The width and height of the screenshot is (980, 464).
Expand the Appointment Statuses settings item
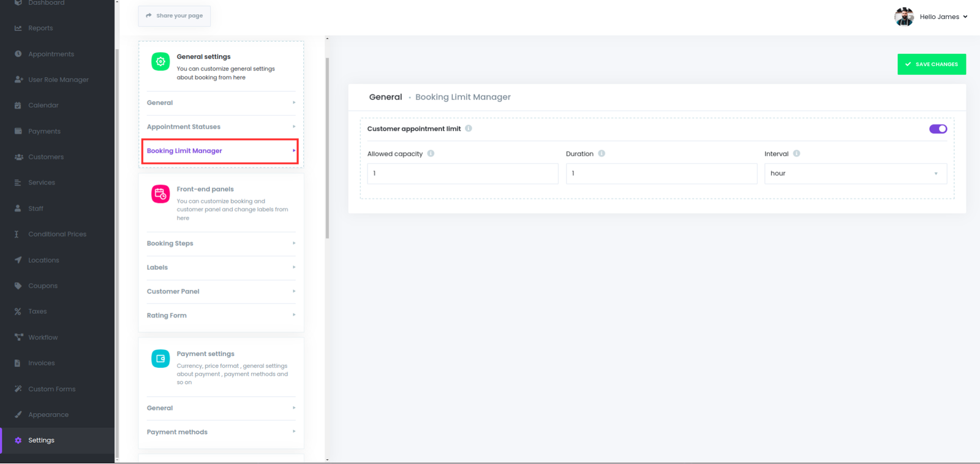tap(221, 127)
